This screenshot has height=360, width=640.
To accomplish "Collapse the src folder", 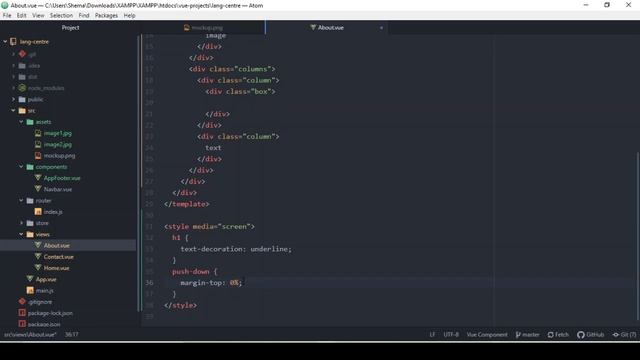I will point(13,110).
